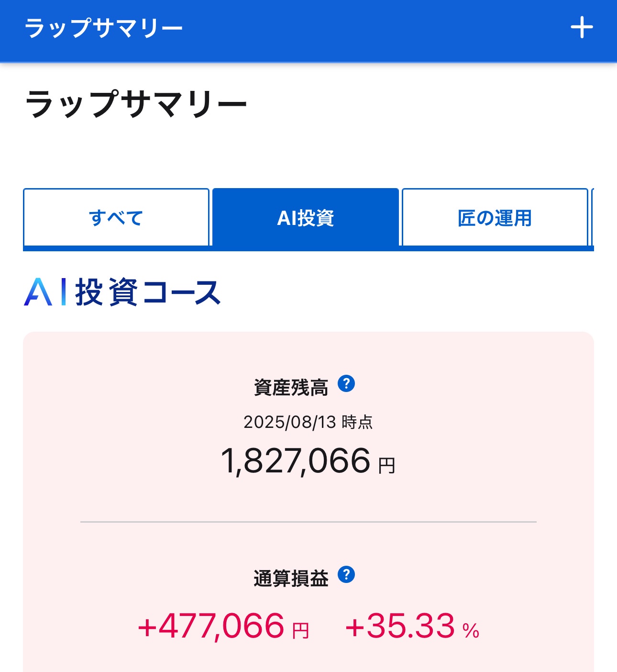
Task: Click the AI投資コース logo
Action: [x=122, y=292]
